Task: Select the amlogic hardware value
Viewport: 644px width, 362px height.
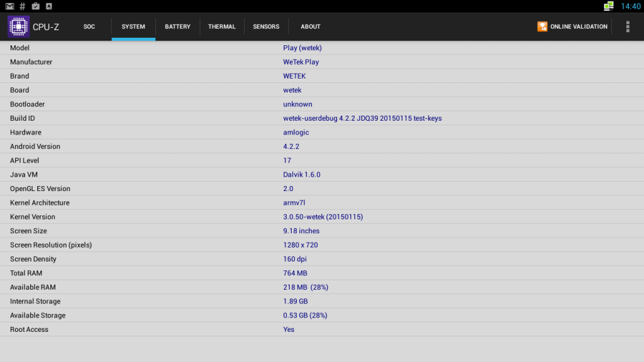Action: (x=296, y=133)
